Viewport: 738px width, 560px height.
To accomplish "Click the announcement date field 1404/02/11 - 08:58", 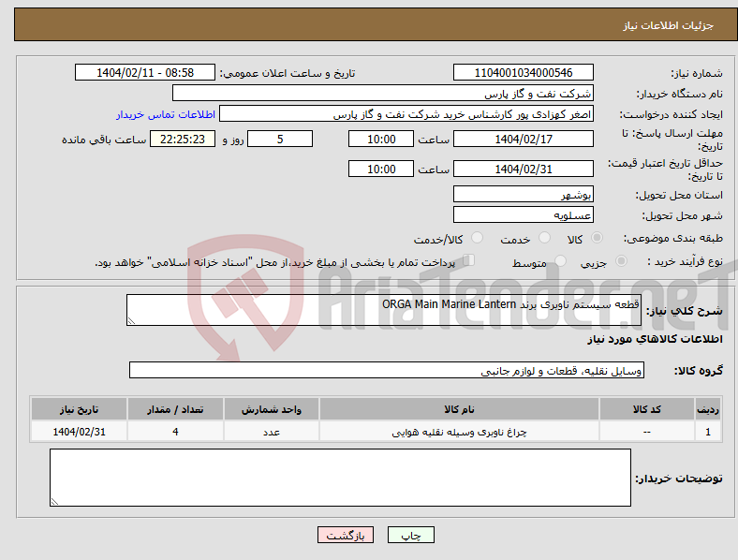I will point(145,72).
